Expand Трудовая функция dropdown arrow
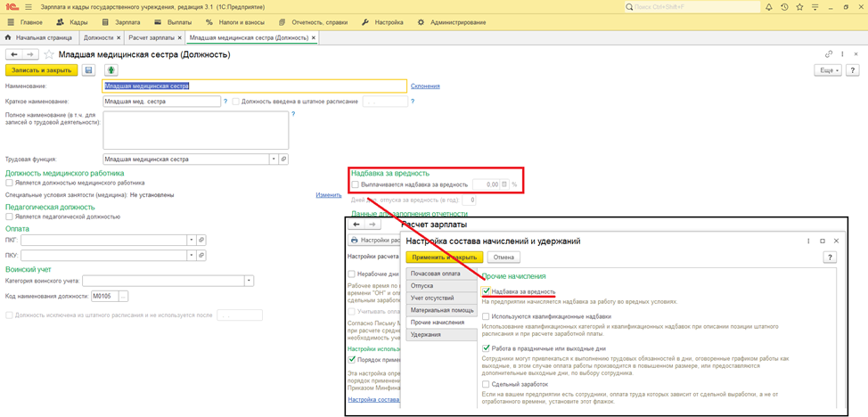This screenshot has height=417, width=868. pyautogui.click(x=274, y=159)
